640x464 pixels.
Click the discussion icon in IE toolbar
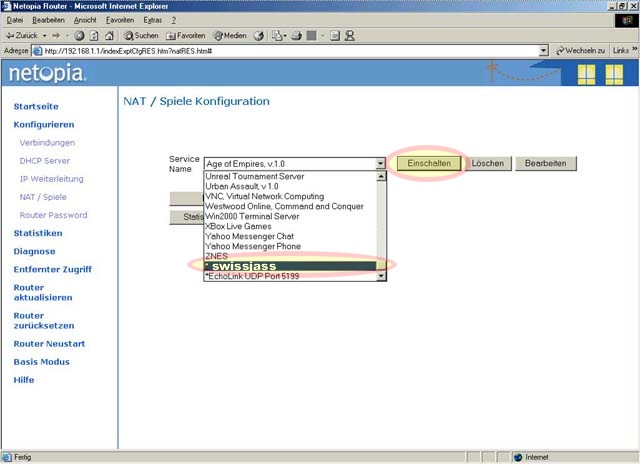click(335, 36)
